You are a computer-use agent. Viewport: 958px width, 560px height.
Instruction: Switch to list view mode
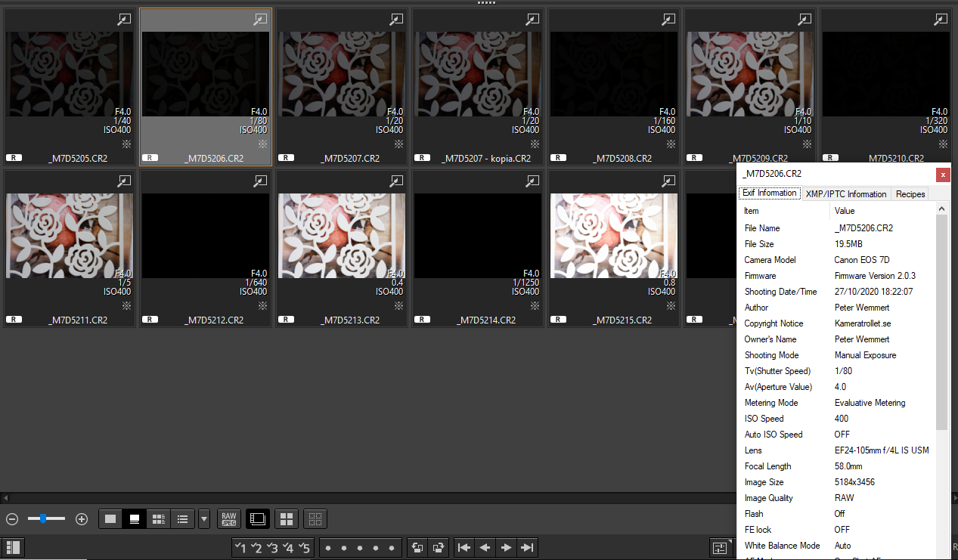click(x=182, y=518)
